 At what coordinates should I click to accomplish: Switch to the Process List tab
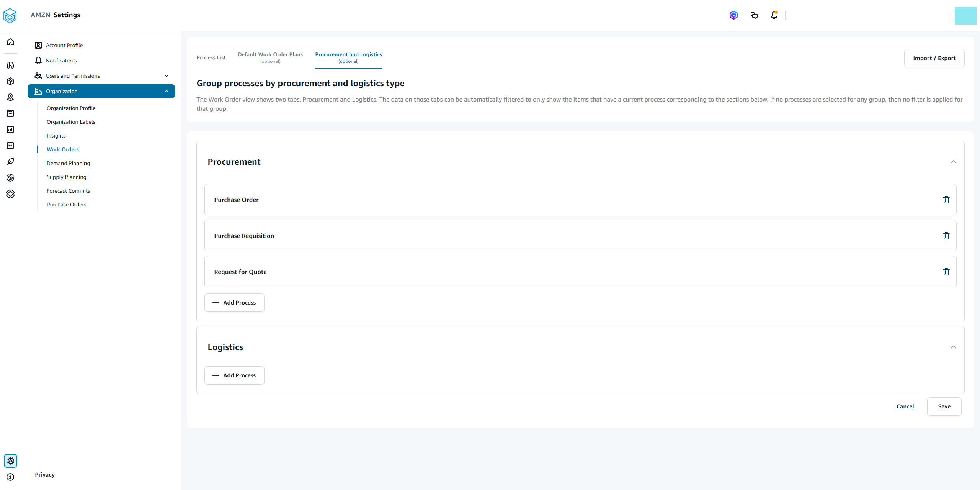click(x=211, y=57)
